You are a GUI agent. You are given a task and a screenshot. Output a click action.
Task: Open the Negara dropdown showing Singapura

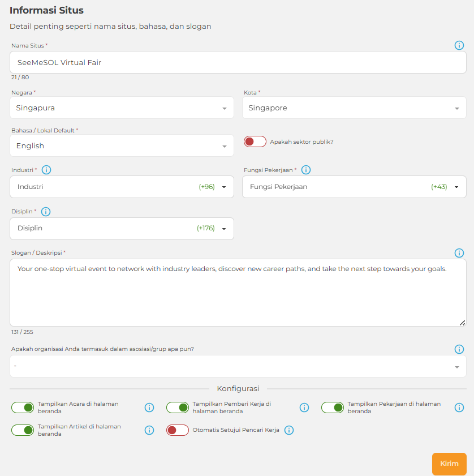(x=122, y=108)
